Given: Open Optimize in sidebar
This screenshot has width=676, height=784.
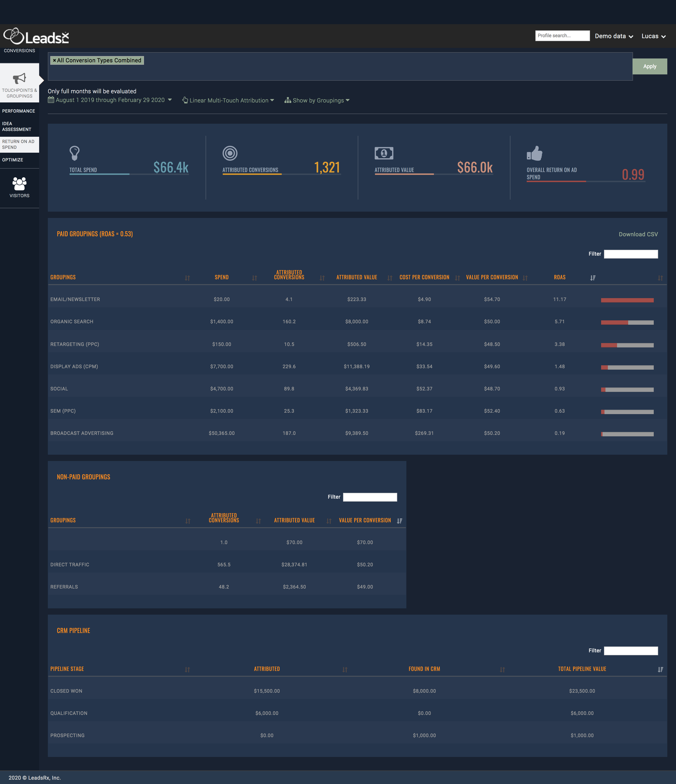Looking at the screenshot, I should tap(13, 160).
